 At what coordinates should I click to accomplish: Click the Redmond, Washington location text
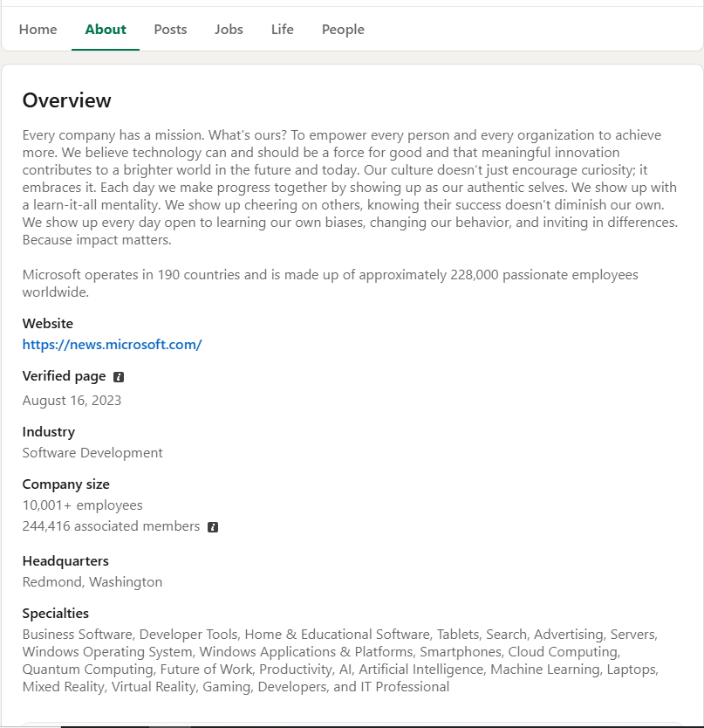(x=92, y=582)
